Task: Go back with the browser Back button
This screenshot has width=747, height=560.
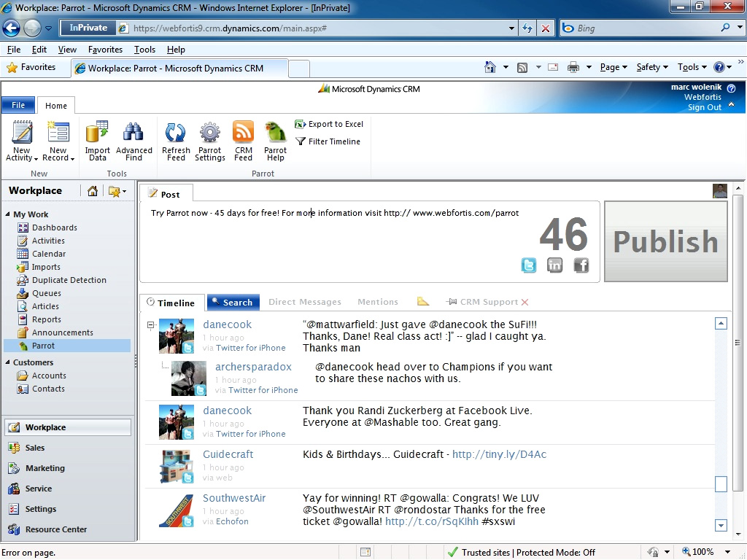Action: click(12, 28)
